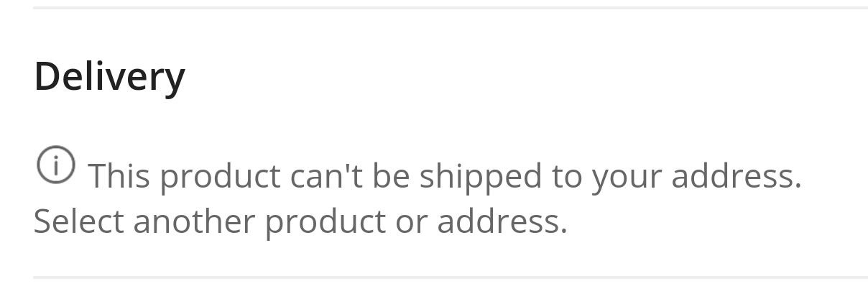
Task: Click the word "Select" in second line
Action: pos(78,221)
